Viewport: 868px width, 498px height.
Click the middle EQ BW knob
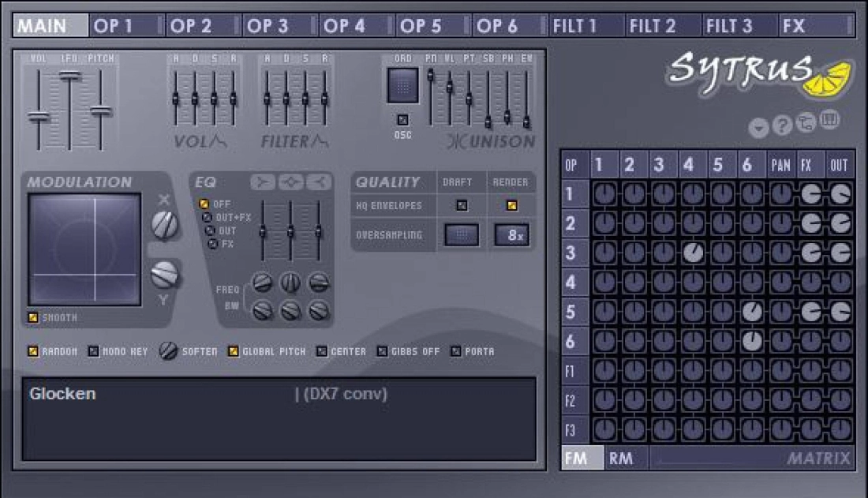point(290,310)
